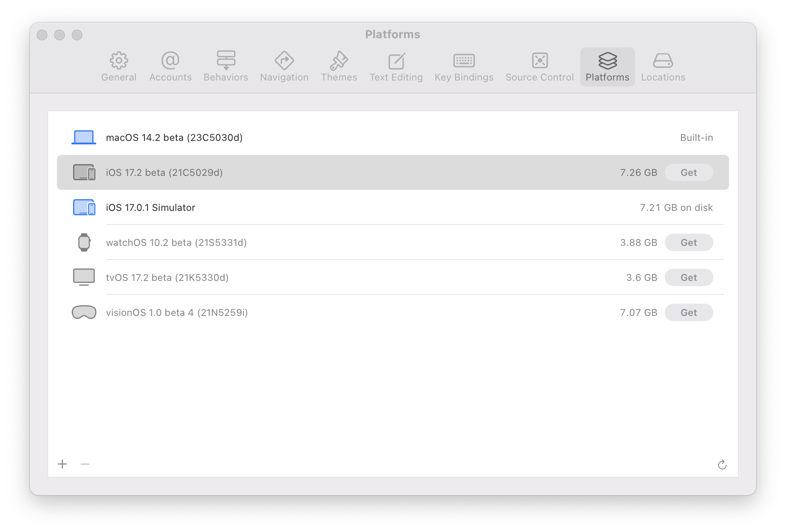This screenshot has width=786, height=532.
Task: Click the watchOS 10.2 watch icon
Action: [84, 242]
